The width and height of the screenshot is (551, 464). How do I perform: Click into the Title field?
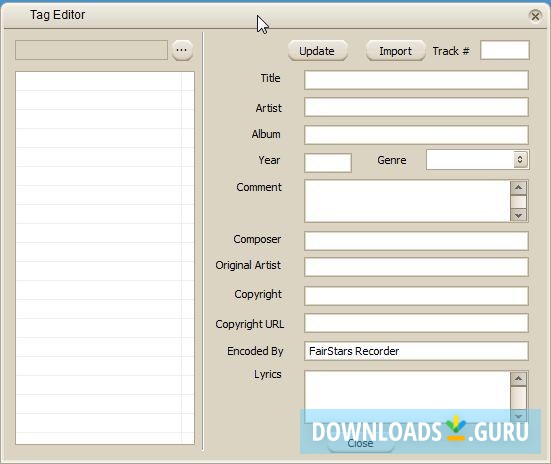(416, 80)
